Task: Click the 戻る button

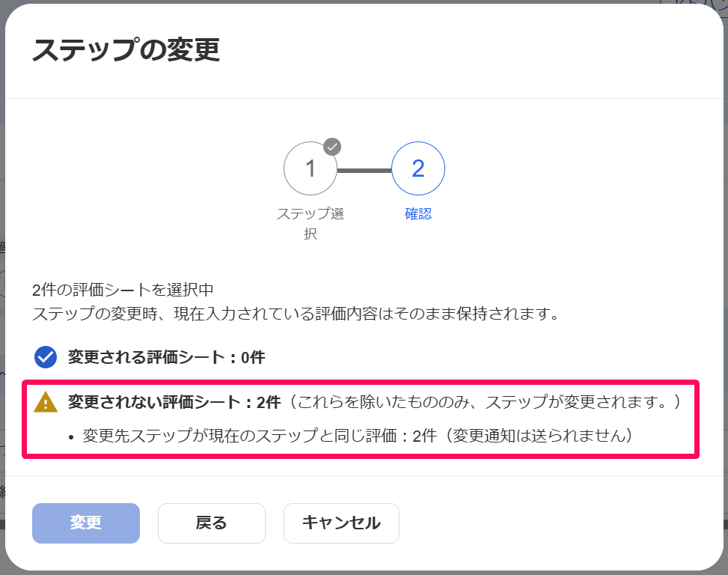Action: point(211,523)
